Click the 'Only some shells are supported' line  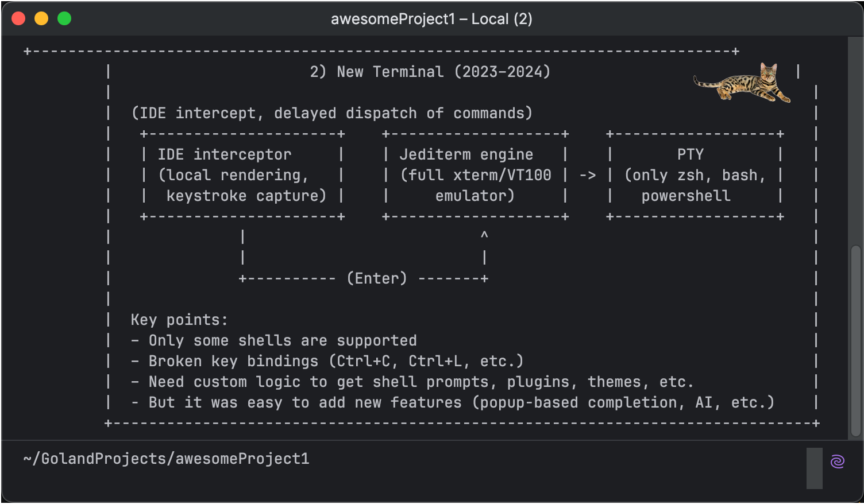click(274, 340)
